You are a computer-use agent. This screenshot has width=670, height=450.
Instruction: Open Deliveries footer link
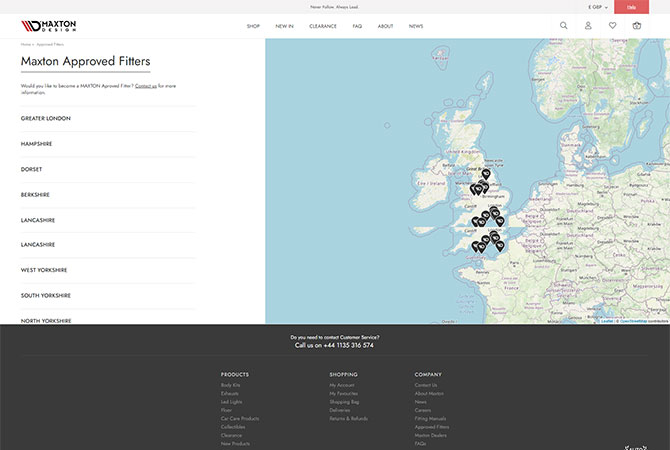340,410
